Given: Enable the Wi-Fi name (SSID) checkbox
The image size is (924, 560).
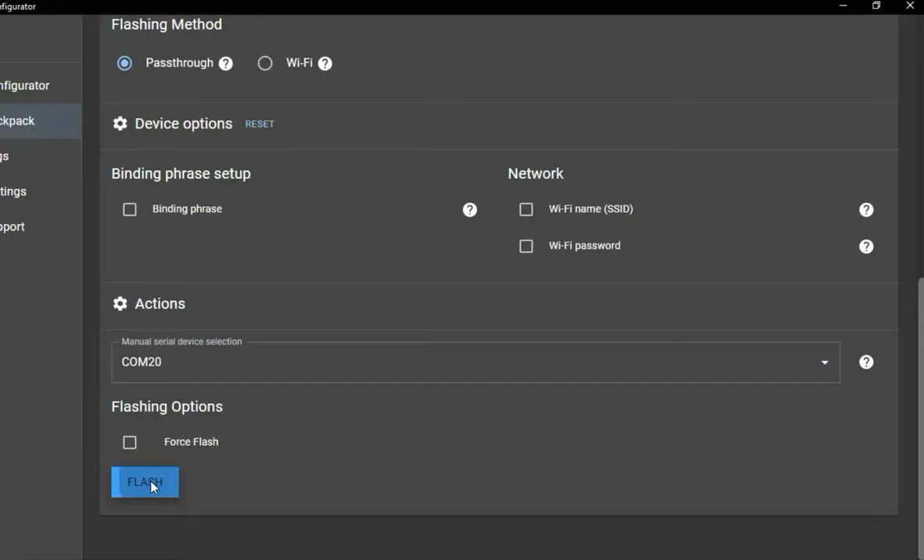Looking at the screenshot, I should [525, 209].
